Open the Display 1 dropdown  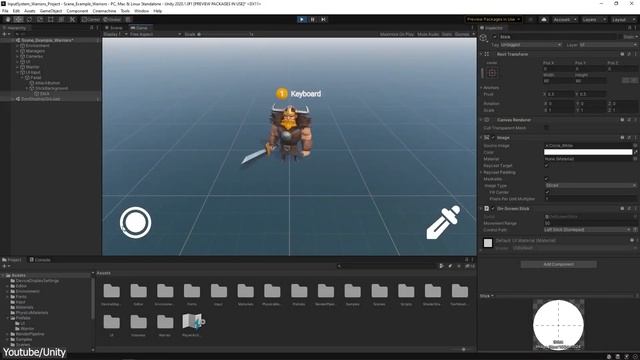(115, 34)
